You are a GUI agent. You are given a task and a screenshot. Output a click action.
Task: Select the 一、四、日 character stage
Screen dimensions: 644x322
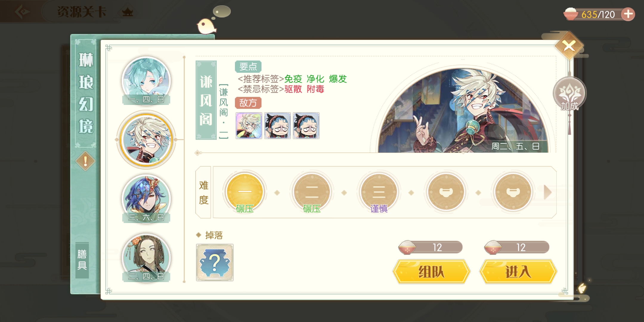click(146, 80)
